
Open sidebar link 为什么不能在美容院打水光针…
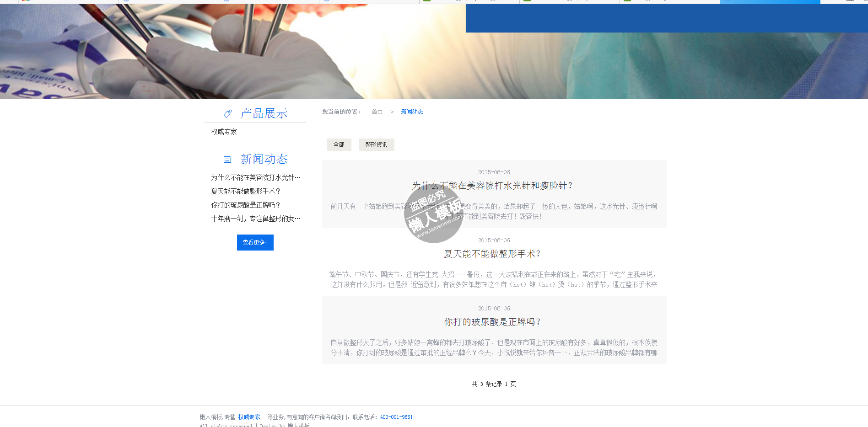(x=255, y=177)
